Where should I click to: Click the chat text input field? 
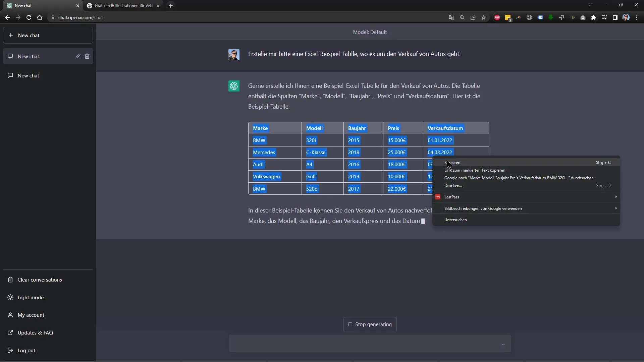370,344
